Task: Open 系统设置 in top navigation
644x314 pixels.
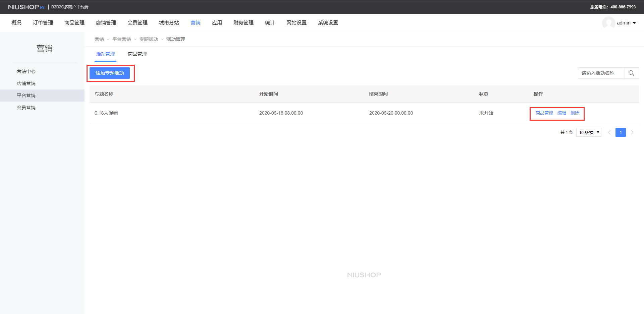Action: pos(328,23)
